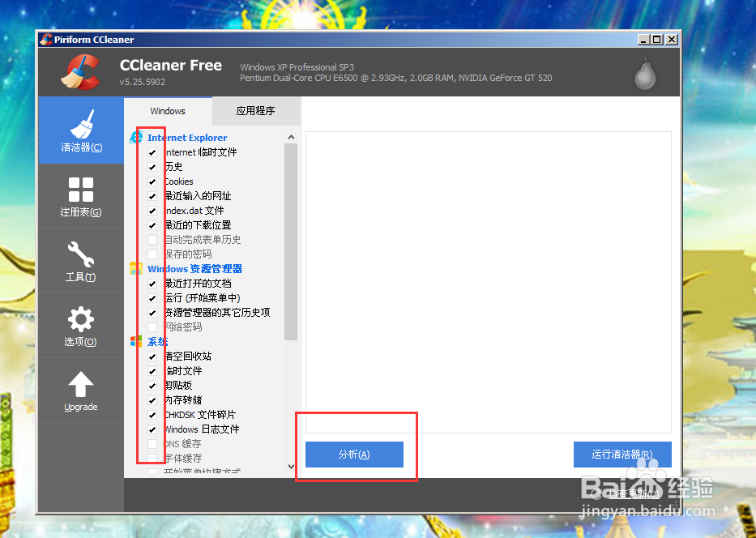Open the Cleaner (清洁器) section

point(81,130)
